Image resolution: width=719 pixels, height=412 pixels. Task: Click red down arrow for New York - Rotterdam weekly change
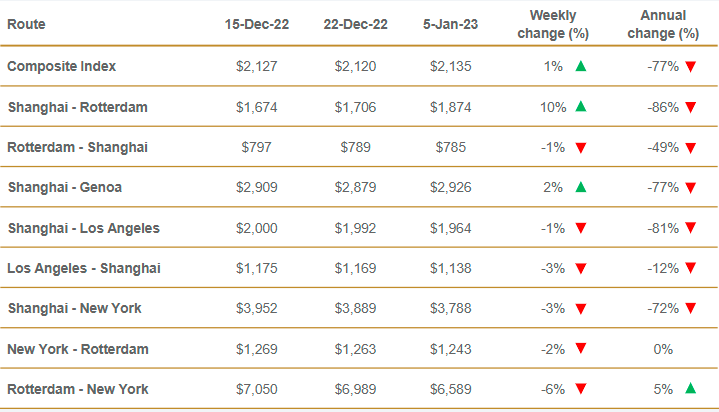[x=581, y=349]
